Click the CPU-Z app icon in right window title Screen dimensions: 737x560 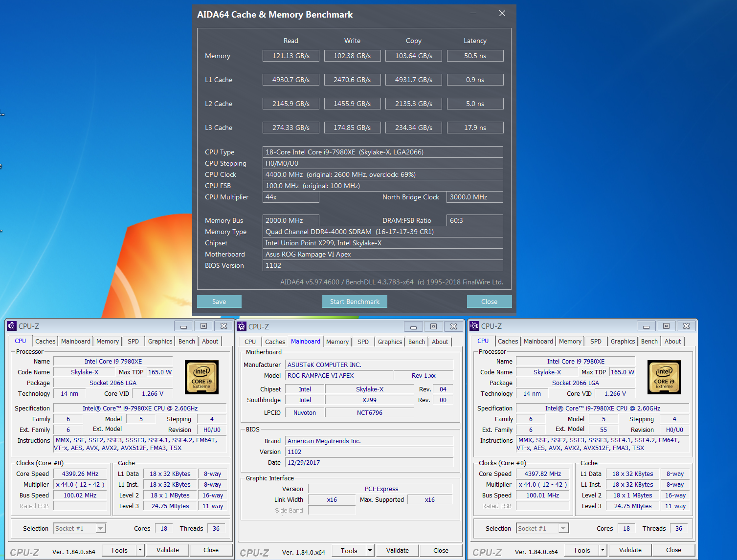(x=474, y=326)
